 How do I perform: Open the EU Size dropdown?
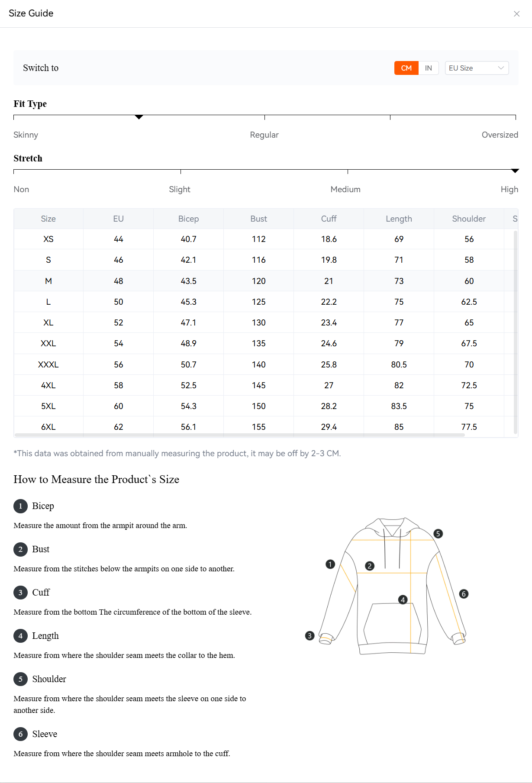(476, 68)
